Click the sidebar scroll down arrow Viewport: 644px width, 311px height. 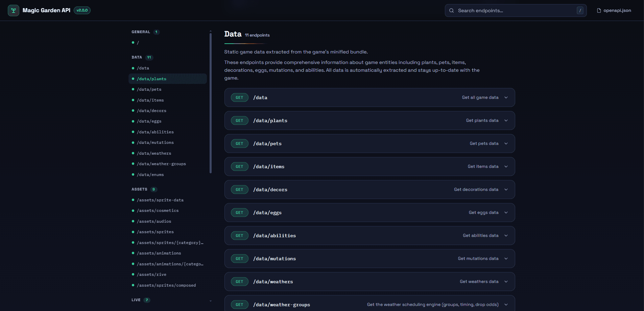(x=211, y=301)
